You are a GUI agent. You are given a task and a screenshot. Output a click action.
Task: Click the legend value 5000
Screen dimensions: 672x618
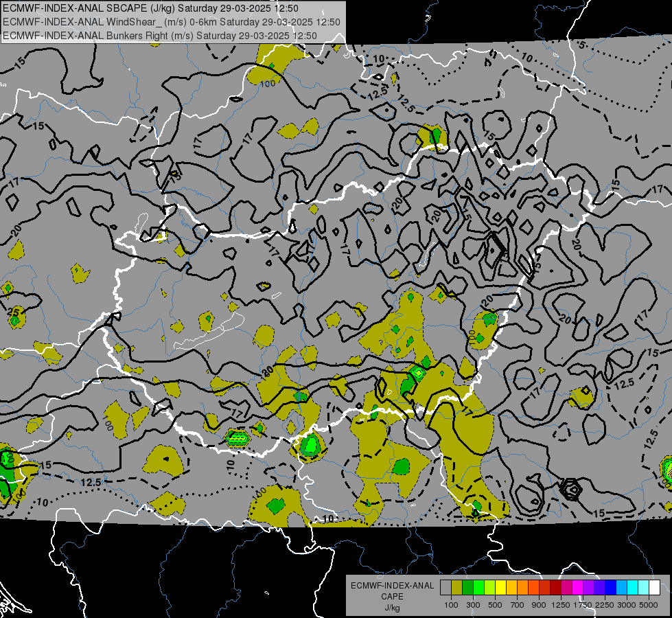point(649,605)
